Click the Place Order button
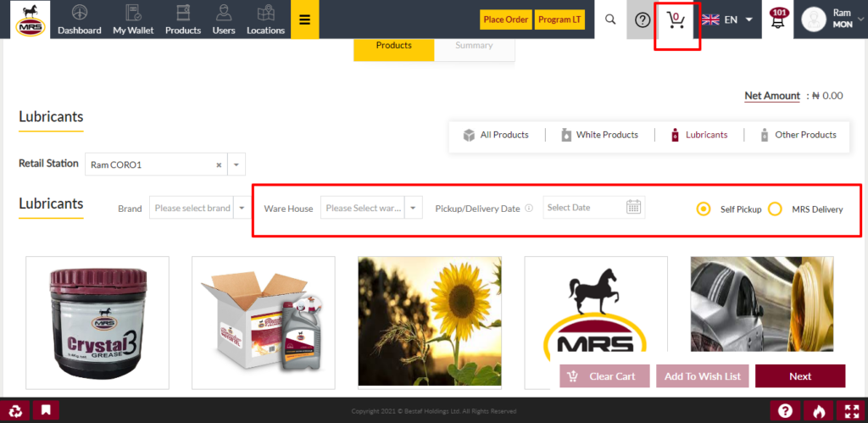This screenshot has width=868, height=423. (x=505, y=19)
